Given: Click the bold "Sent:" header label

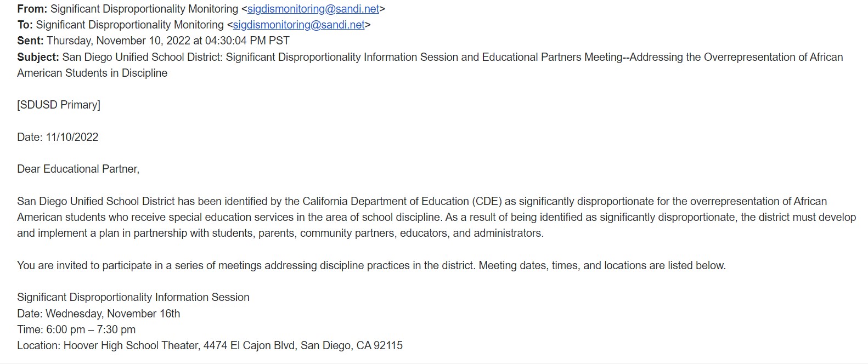Looking at the screenshot, I should 30,41.
